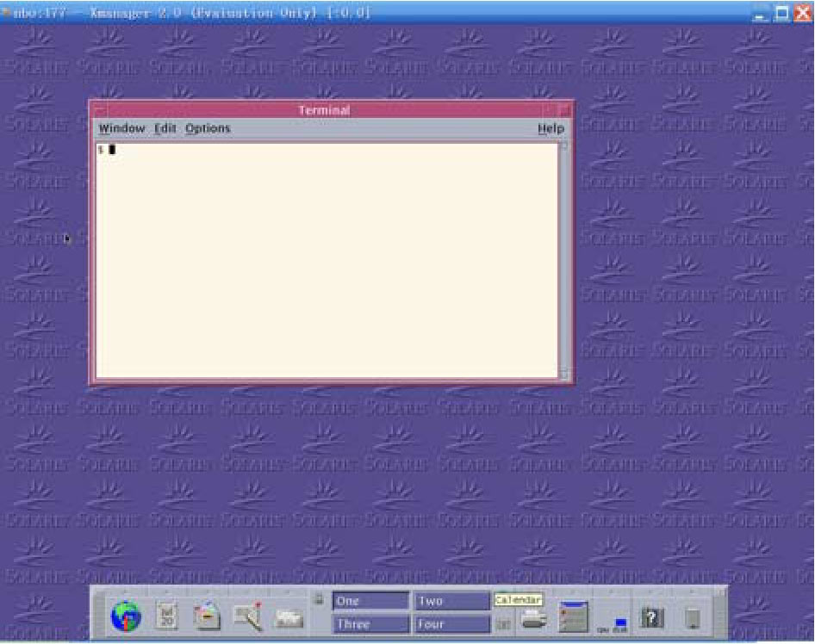
Task: Switch to workspace Four
Action: (x=451, y=623)
